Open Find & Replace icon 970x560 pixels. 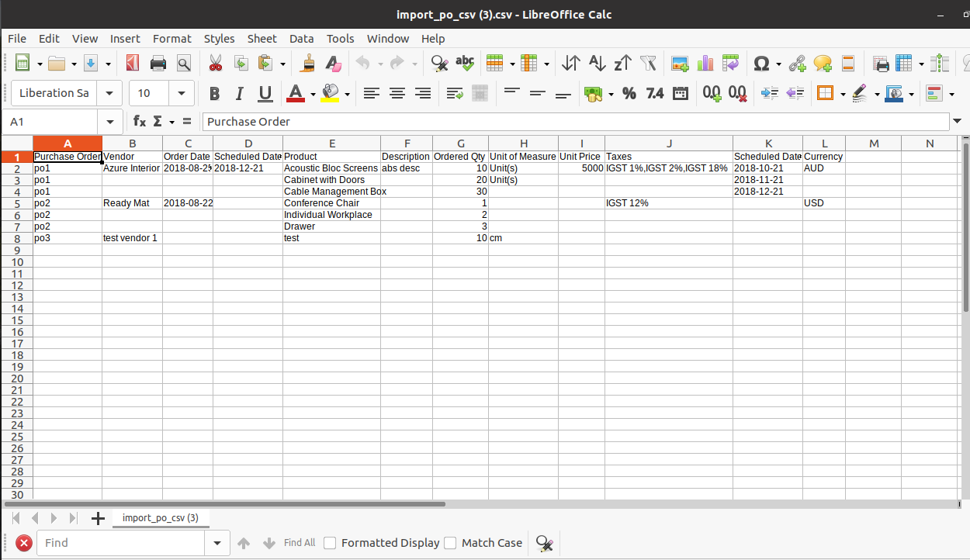click(x=439, y=63)
